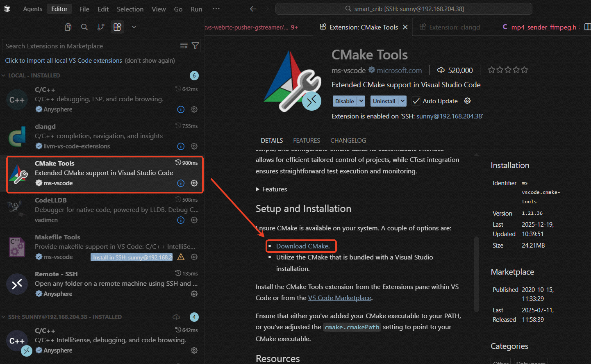The image size is (591, 364).
Task: Open the sidebar Search view icon
Action: click(x=84, y=27)
